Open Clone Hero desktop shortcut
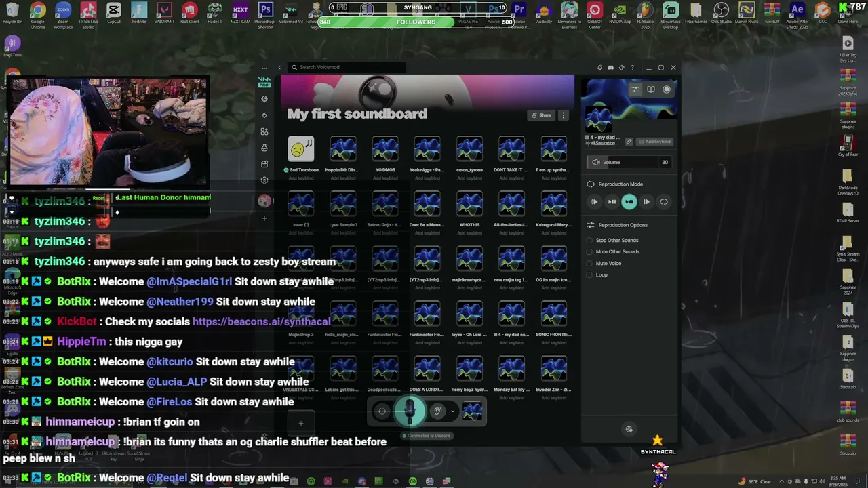 pos(848,14)
